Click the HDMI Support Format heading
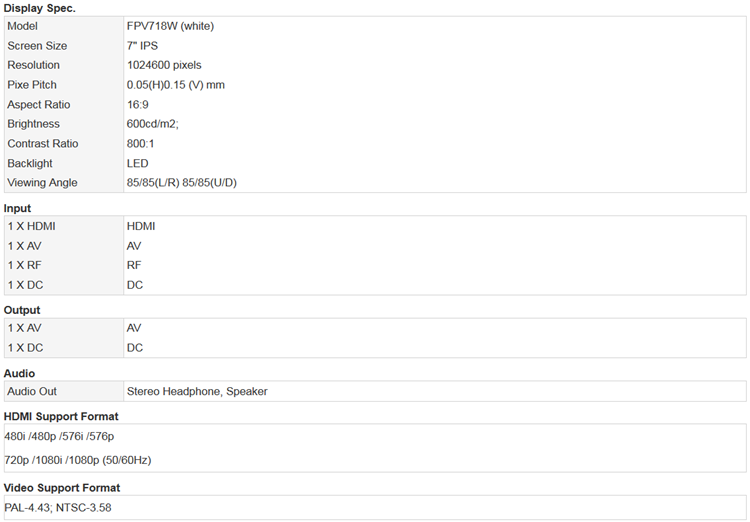Viewport: 750px width, 522px height. (x=61, y=416)
